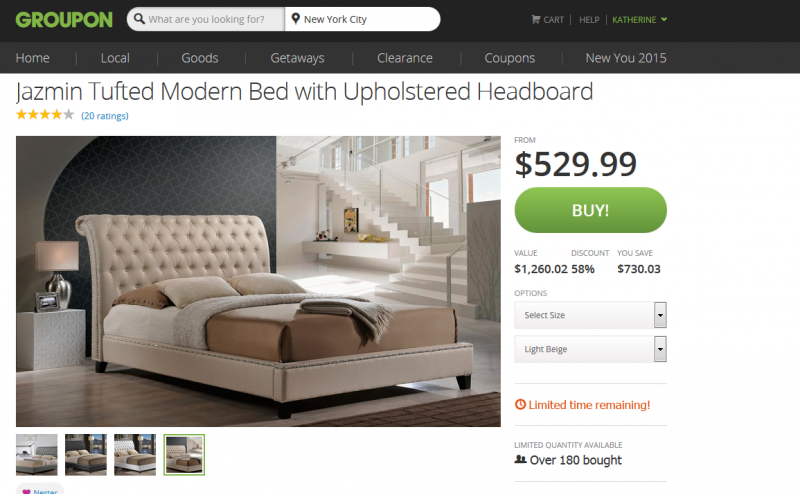This screenshot has height=494, width=800.
Task: Select the highlighted fourth bed thumbnail
Action: pos(184,455)
